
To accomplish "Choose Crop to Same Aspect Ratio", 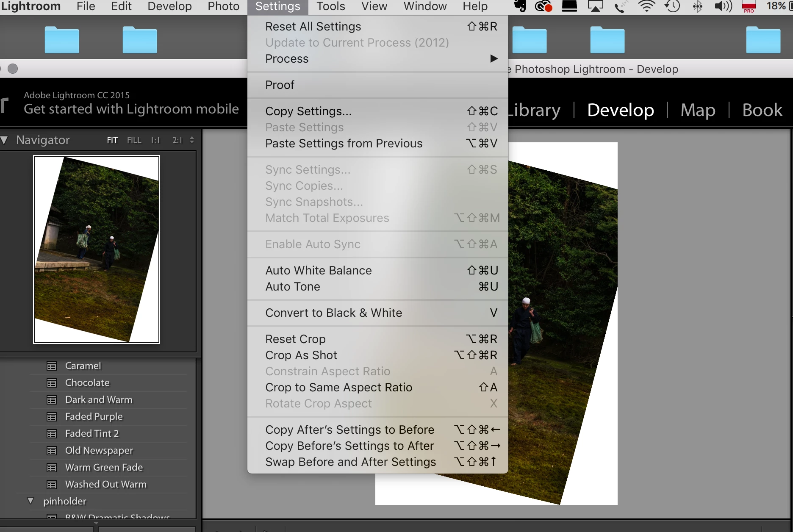I will (378, 388).
